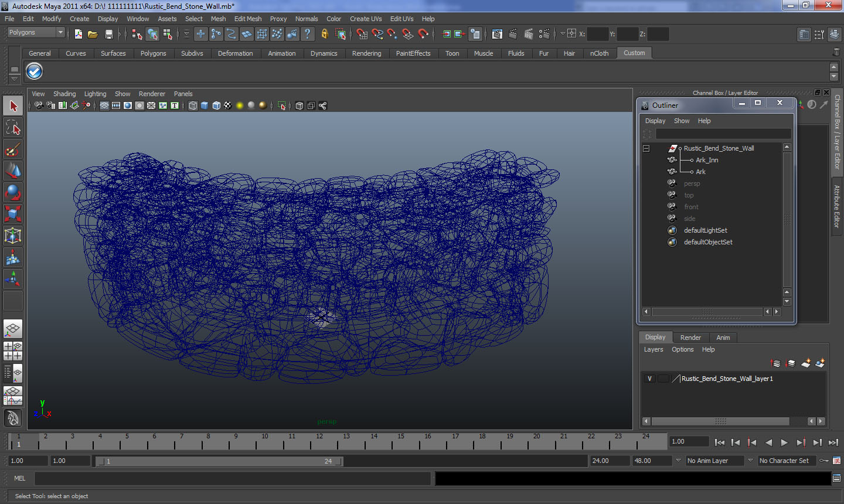
Task: Toggle Lock Current Selection padlock icon
Action: coord(324,34)
